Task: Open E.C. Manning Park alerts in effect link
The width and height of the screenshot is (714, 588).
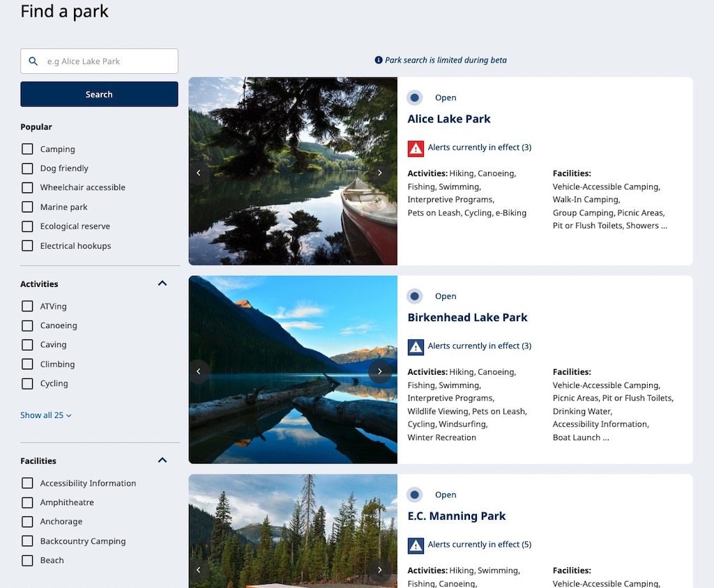Action: [x=480, y=544]
